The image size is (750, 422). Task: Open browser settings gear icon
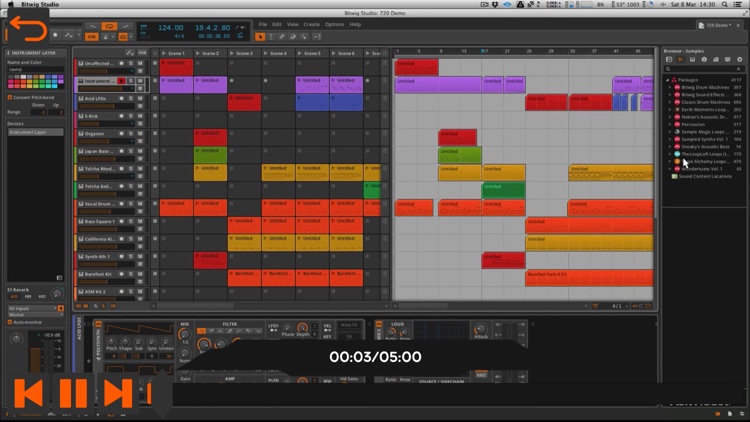pos(739,59)
